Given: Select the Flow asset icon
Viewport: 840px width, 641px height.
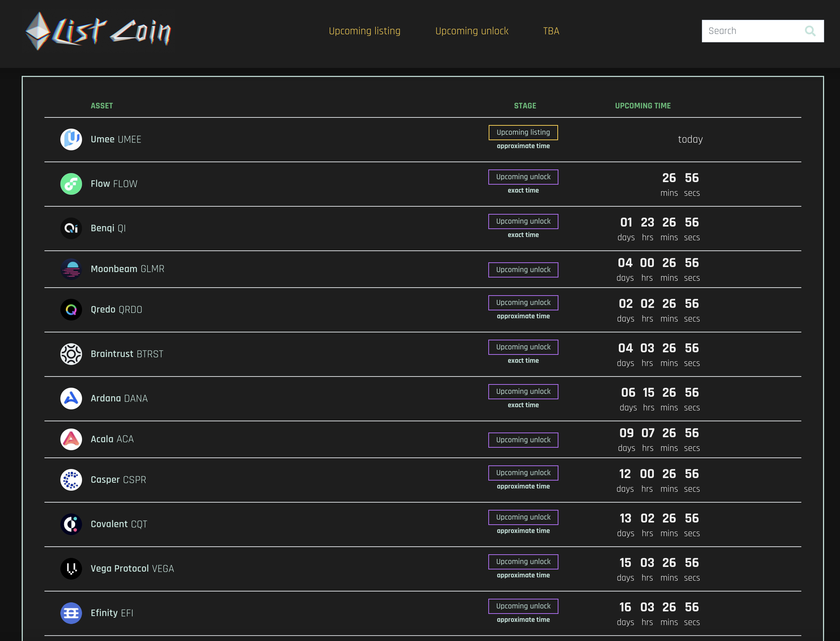Looking at the screenshot, I should click(x=71, y=184).
